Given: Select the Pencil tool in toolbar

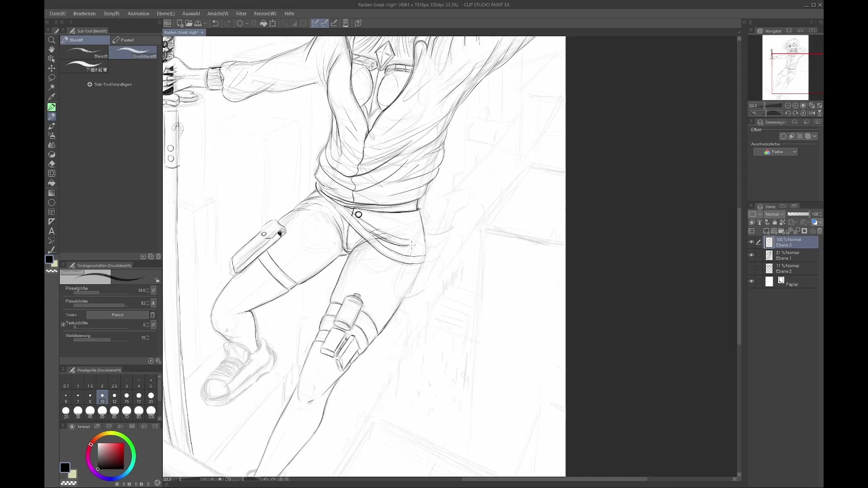Looking at the screenshot, I should pyautogui.click(x=52, y=117).
